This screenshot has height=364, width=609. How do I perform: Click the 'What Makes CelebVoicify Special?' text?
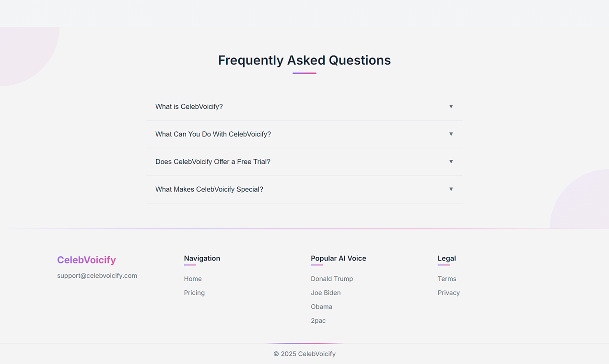pyautogui.click(x=209, y=189)
